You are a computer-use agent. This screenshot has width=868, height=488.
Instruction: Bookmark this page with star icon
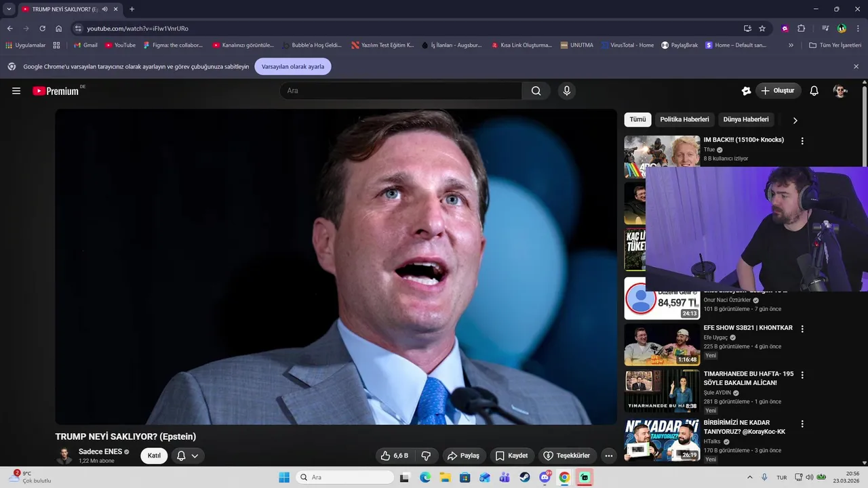pos(762,28)
